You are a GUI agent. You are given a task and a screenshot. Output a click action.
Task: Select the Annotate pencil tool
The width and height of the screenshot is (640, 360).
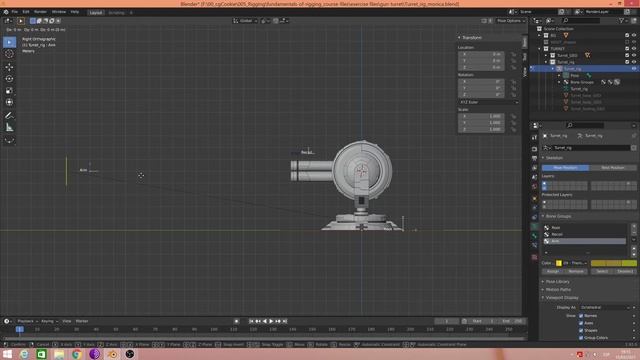click(9, 116)
